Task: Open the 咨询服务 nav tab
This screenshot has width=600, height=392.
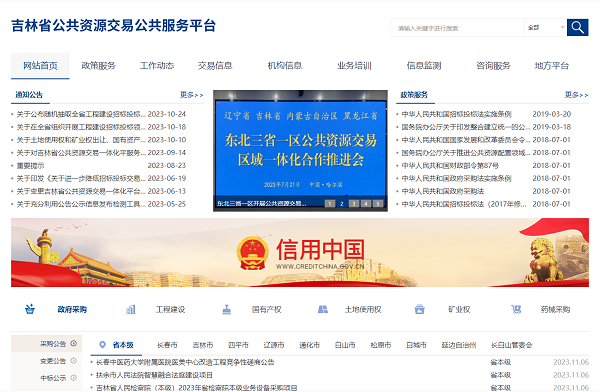Action: tap(494, 66)
